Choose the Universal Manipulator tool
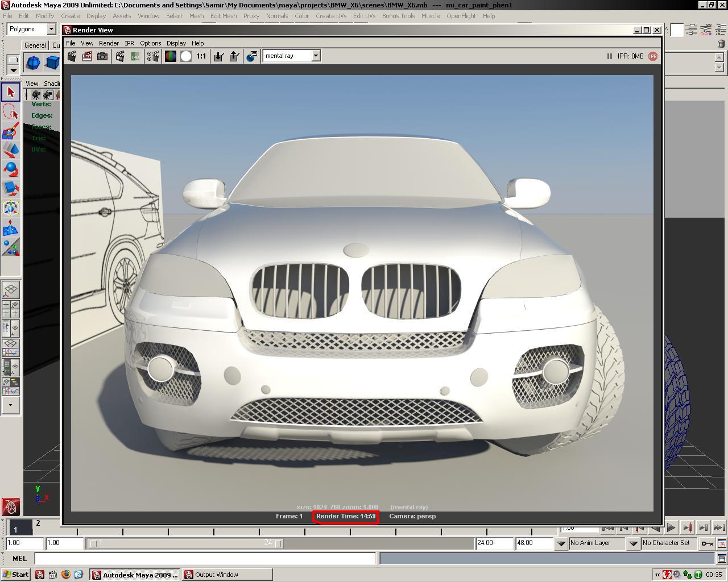This screenshot has width=728, height=582. tap(11, 208)
